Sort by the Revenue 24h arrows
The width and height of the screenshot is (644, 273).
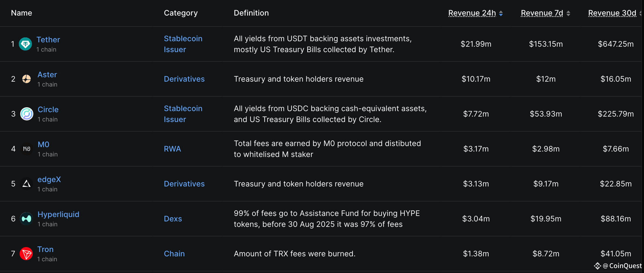[501, 13]
